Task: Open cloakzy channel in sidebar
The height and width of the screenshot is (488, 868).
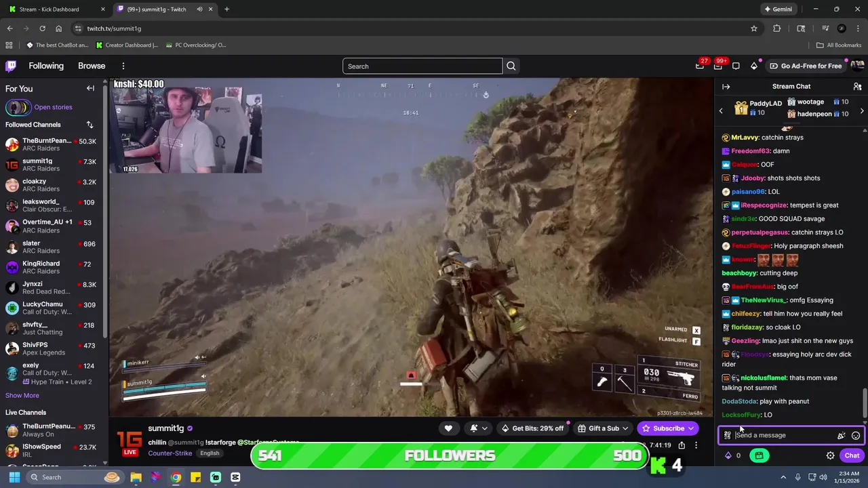Action: (x=51, y=185)
